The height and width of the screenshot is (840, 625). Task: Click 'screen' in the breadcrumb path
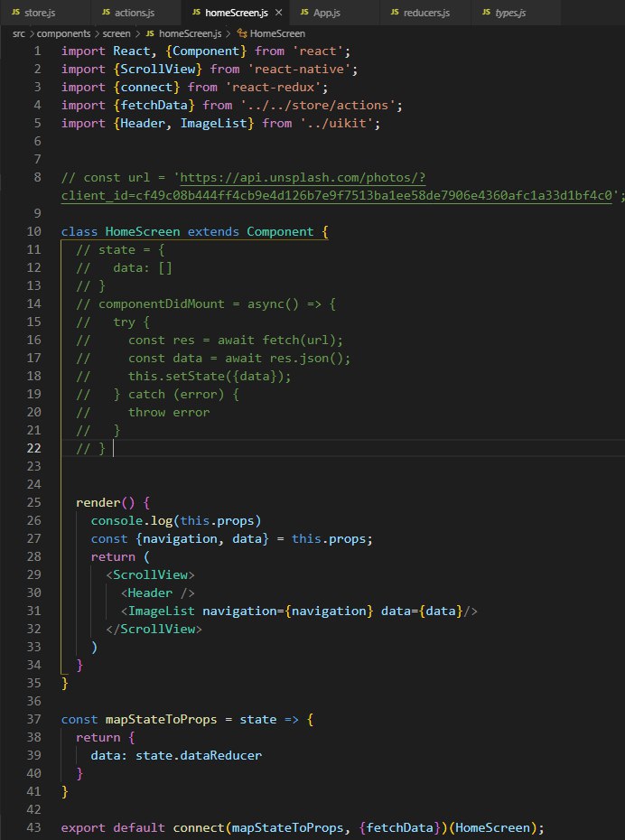point(117,33)
